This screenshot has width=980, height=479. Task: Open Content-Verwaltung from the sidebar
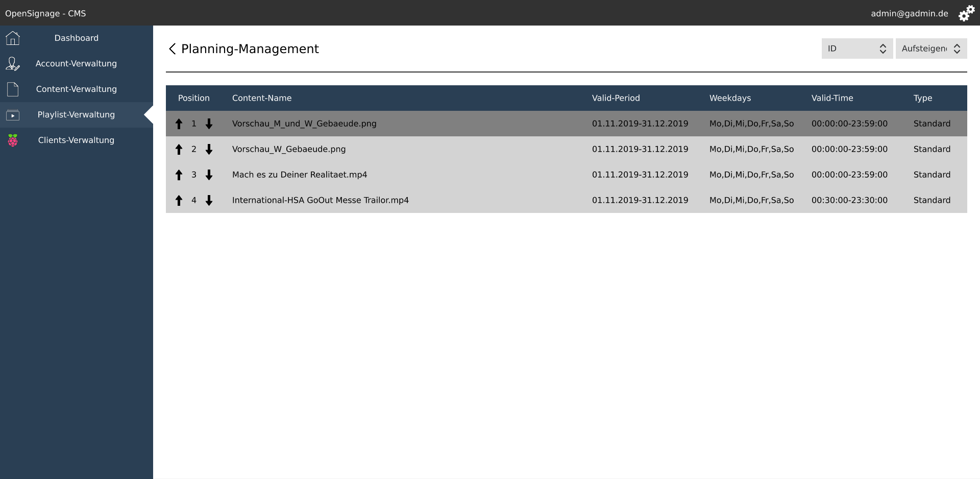coord(77,89)
